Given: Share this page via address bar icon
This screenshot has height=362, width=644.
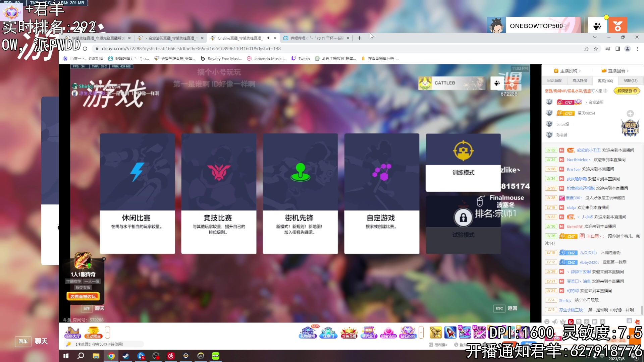Looking at the screenshot, I should tap(586, 49).
